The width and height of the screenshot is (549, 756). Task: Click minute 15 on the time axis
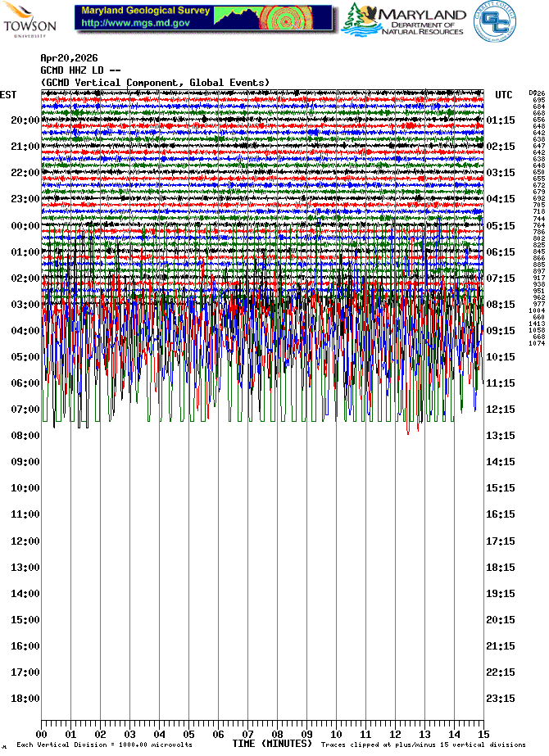tap(483, 735)
